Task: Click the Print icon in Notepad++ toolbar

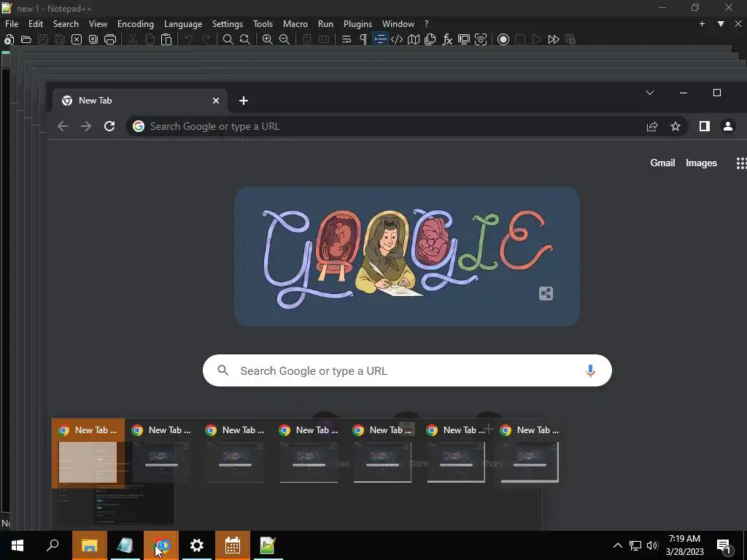Action: (x=110, y=39)
